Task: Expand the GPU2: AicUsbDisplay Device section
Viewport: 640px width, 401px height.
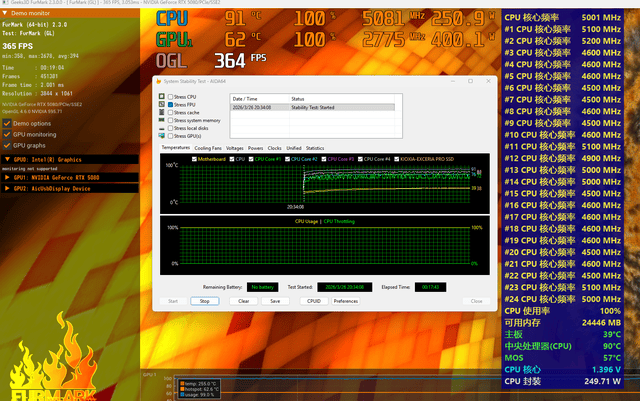Action: point(6,188)
